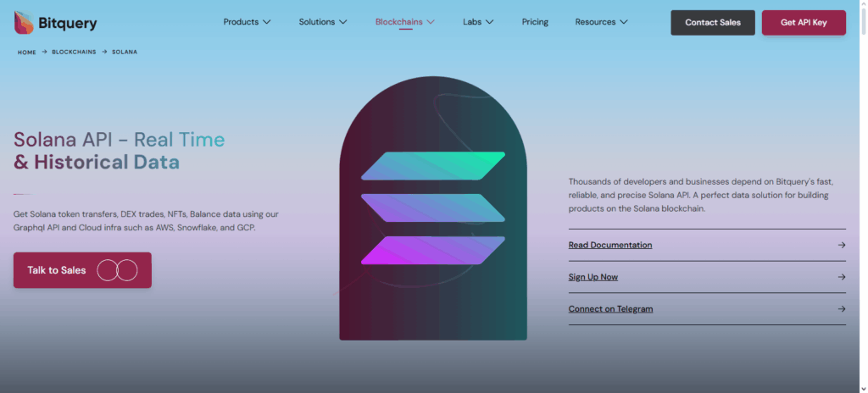The width and height of the screenshot is (868, 393).
Task: Navigate to HOME in the breadcrumb
Action: tap(27, 53)
